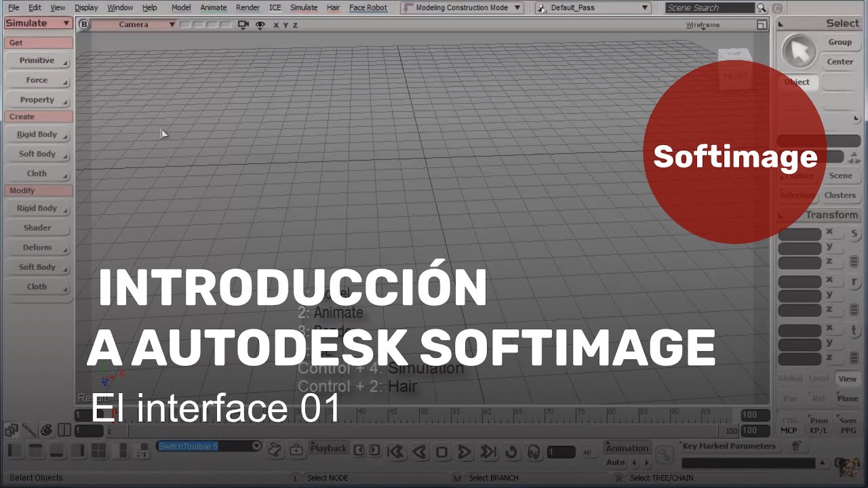Select the bottom-panel layout icon
Viewport: 868px width, 488px height.
coord(56,450)
